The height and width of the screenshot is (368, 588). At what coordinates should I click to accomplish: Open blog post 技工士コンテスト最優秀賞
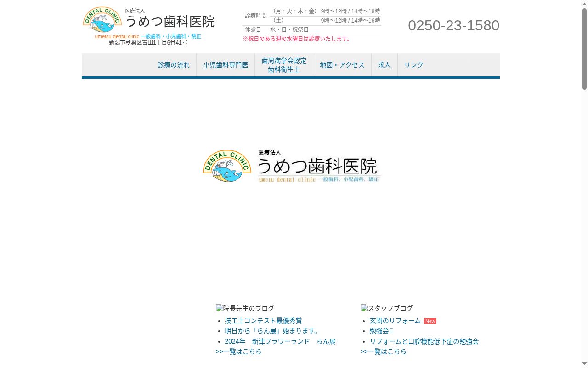tap(263, 321)
